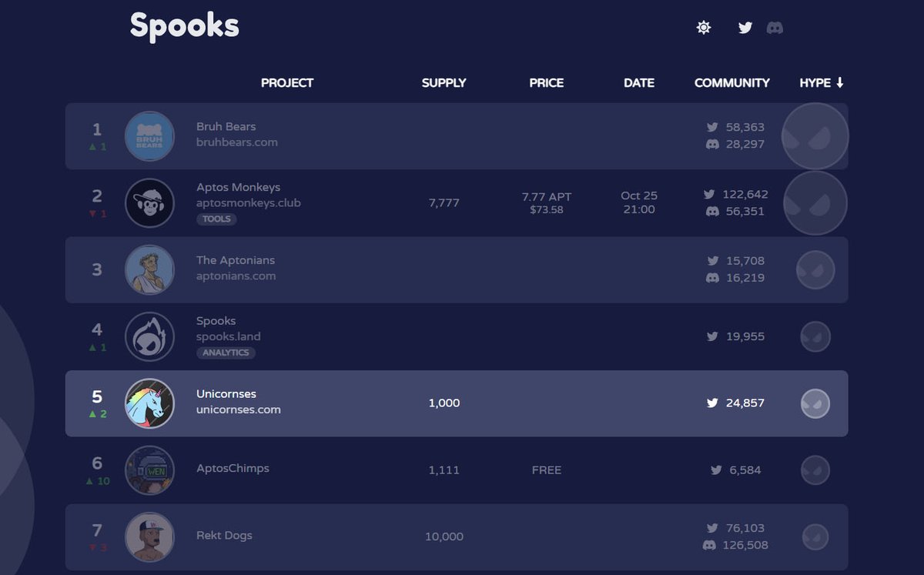Click Unicornses Twitter icon
The image size is (924, 575).
point(712,403)
